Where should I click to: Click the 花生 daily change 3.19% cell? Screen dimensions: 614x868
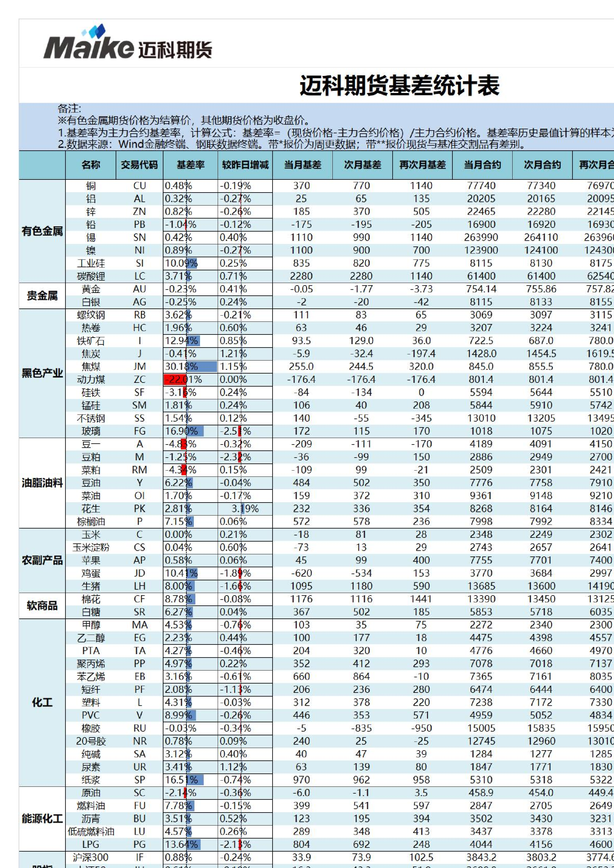click(245, 509)
